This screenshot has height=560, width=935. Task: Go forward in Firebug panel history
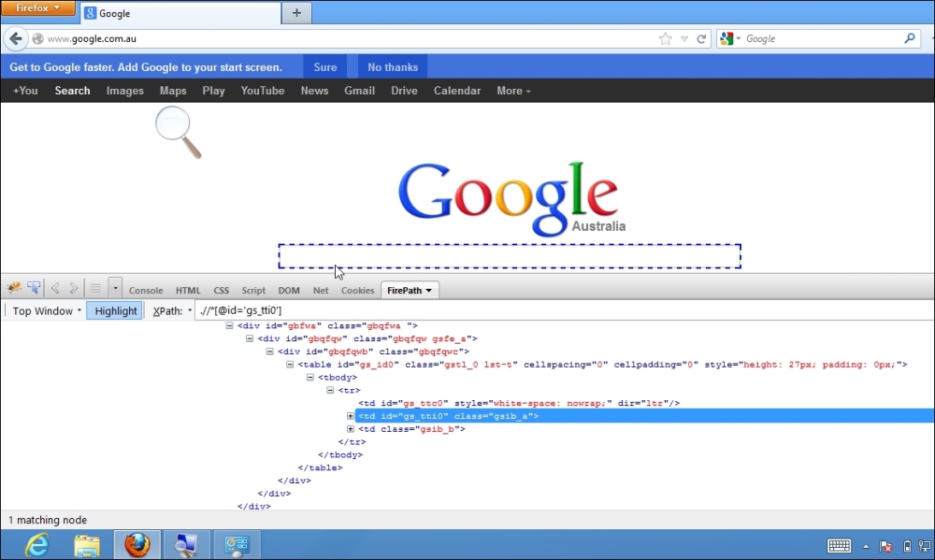coord(73,289)
